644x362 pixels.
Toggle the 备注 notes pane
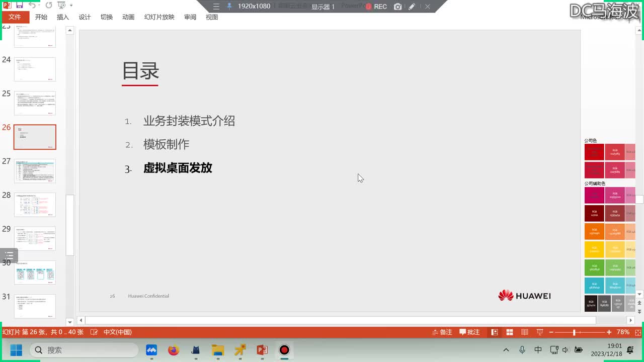(442, 332)
